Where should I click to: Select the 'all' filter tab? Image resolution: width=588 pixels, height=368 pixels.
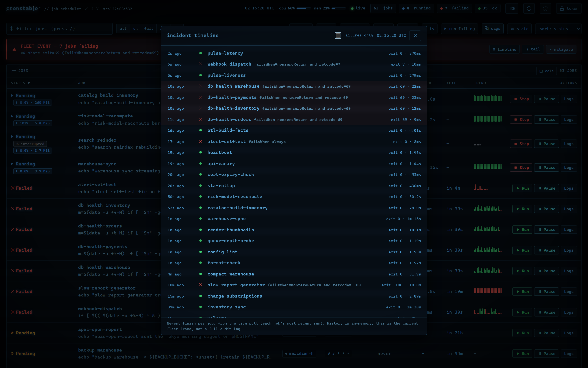point(123,29)
